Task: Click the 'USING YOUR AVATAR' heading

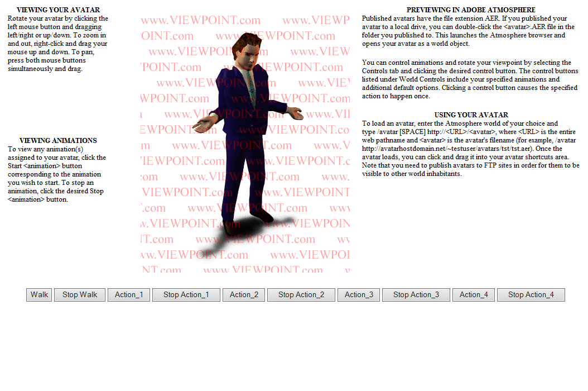Action: [471, 115]
